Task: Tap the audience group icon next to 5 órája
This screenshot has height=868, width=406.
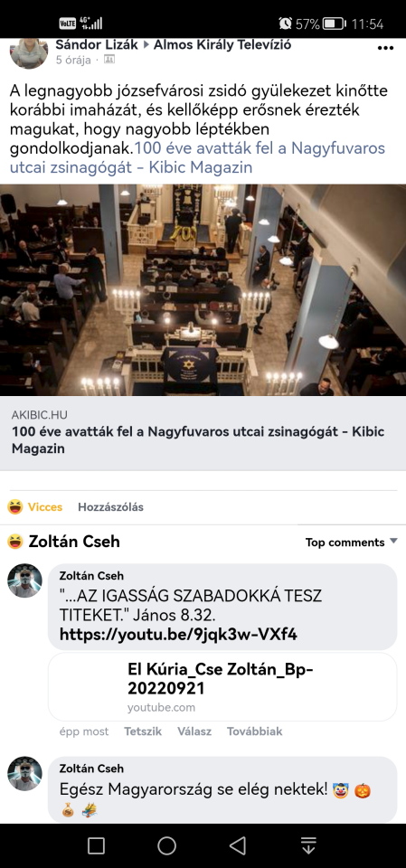Action: coord(109,60)
